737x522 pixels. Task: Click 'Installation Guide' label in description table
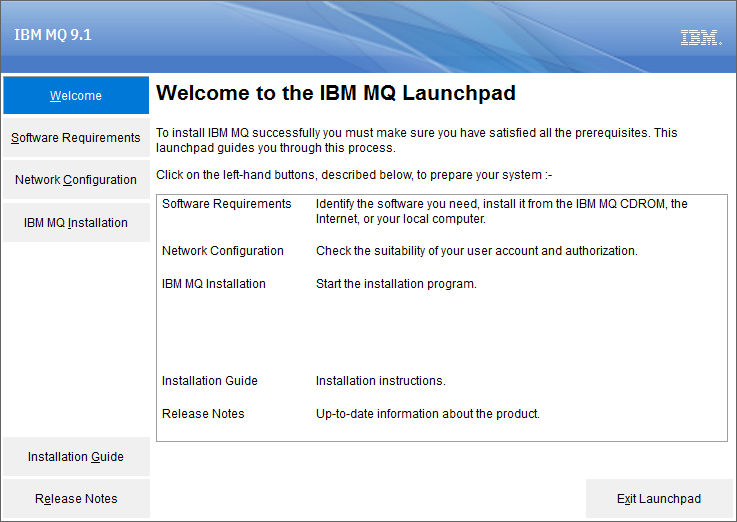click(x=210, y=381)
